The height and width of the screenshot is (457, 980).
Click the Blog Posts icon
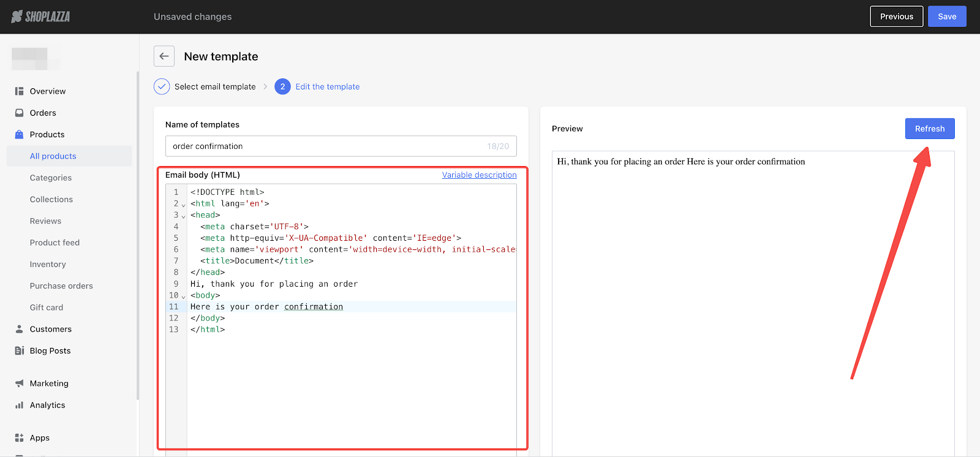coord(19,350)
